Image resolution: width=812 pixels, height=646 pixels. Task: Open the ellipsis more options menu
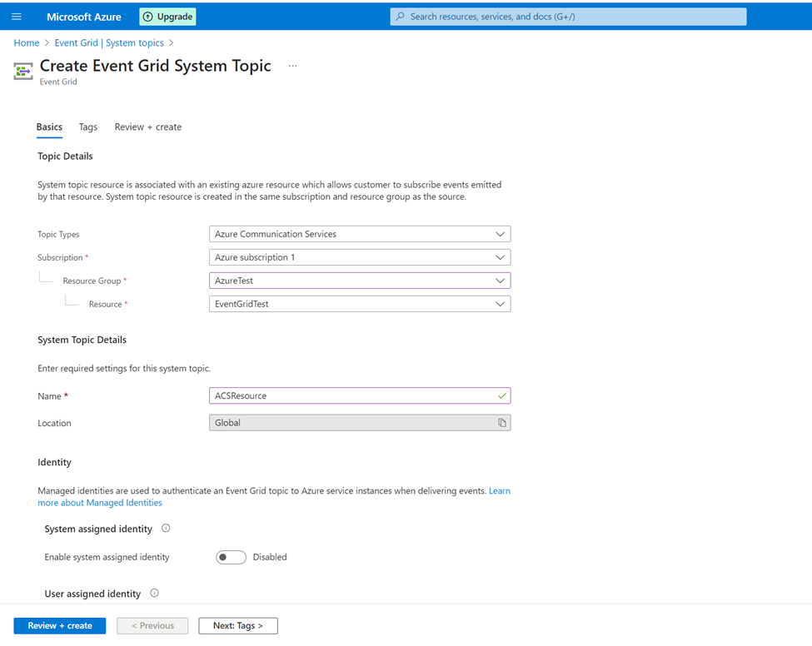click(x=292, y=66)
